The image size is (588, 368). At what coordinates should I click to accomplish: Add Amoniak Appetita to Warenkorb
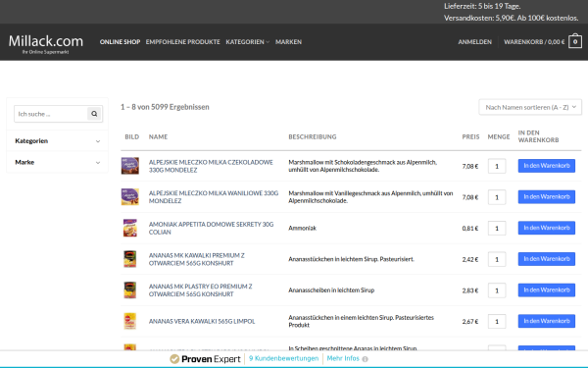[x=547, y=228]
